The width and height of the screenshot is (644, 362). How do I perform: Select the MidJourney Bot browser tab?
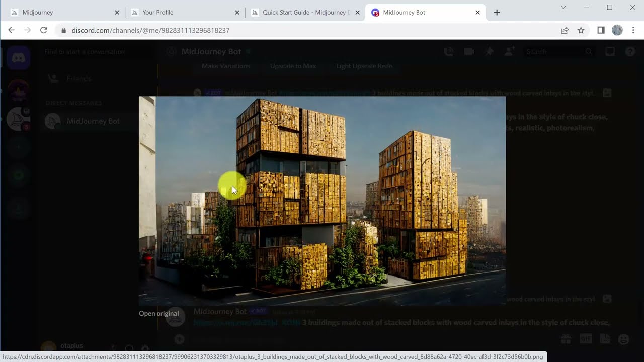425,12
